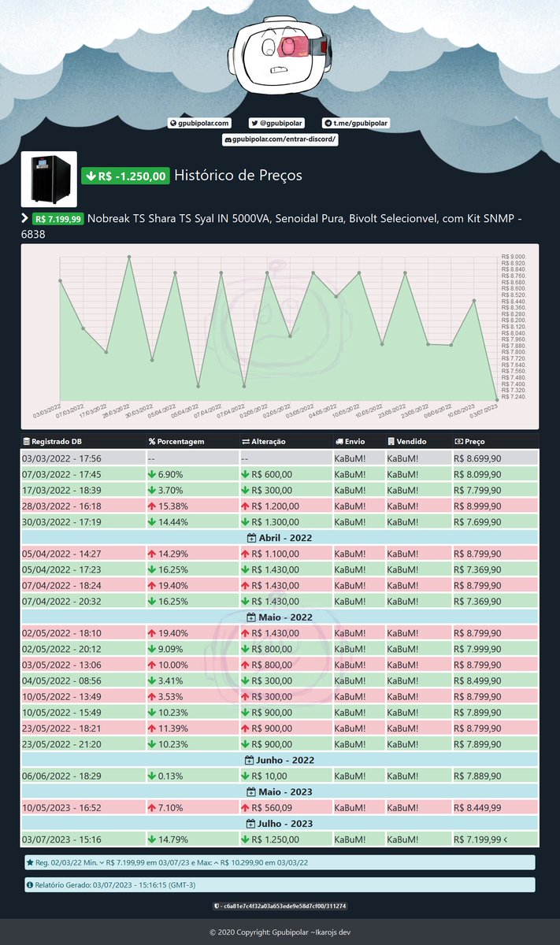Click the R$ 7.199,99 latest price cell
This screenshot has width=560, height=945.
[x=495, y=839]
